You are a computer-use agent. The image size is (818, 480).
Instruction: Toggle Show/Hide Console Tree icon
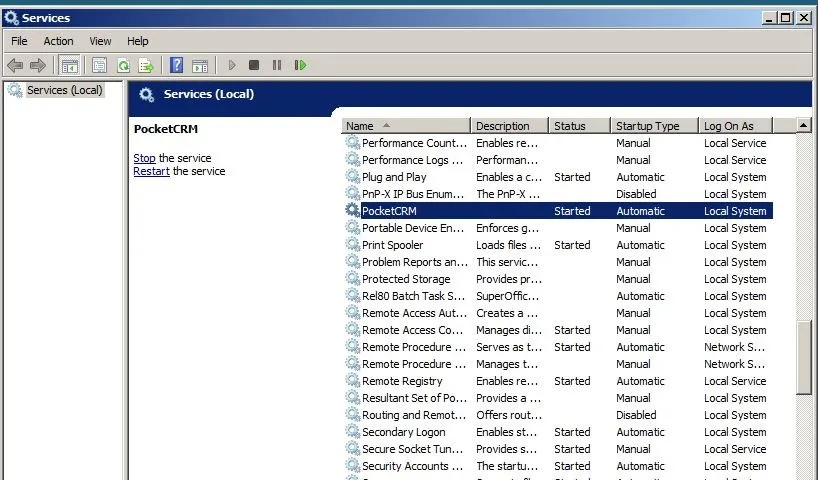pos(70,66)
